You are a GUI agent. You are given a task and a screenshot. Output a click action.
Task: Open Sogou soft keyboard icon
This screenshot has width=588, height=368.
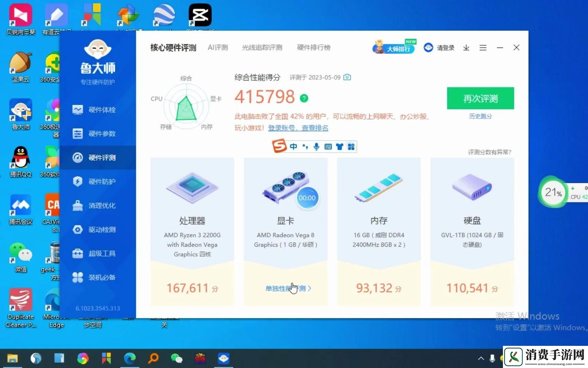pos(328,147)
